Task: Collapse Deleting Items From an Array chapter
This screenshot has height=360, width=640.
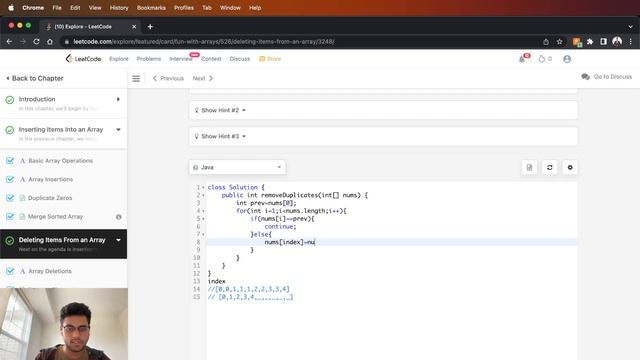Action: point(118,240)
